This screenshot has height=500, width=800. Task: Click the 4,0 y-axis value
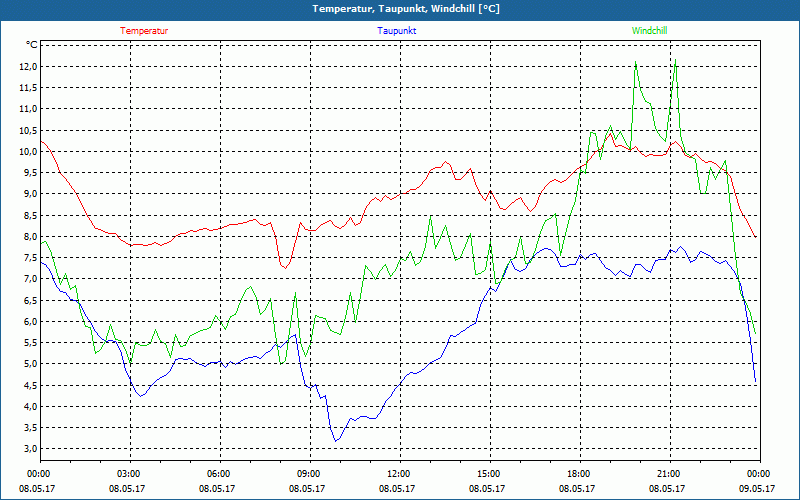(x=31, y=407)
